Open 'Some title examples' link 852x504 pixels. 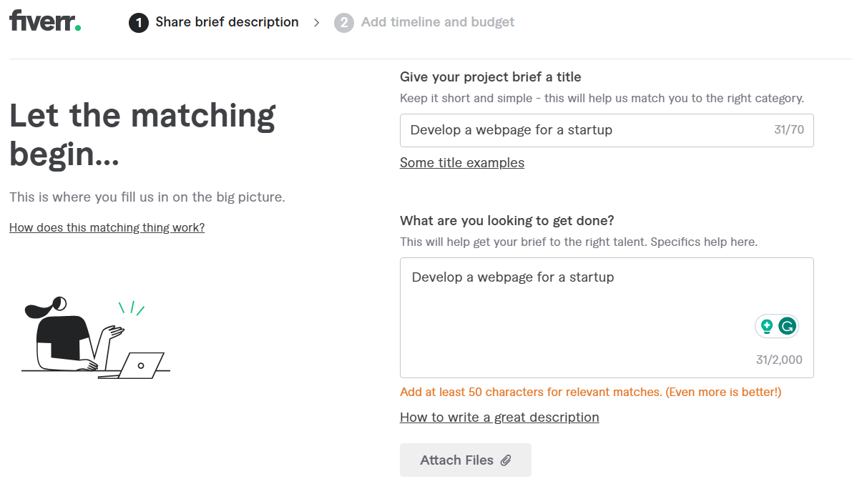(462, 163)
